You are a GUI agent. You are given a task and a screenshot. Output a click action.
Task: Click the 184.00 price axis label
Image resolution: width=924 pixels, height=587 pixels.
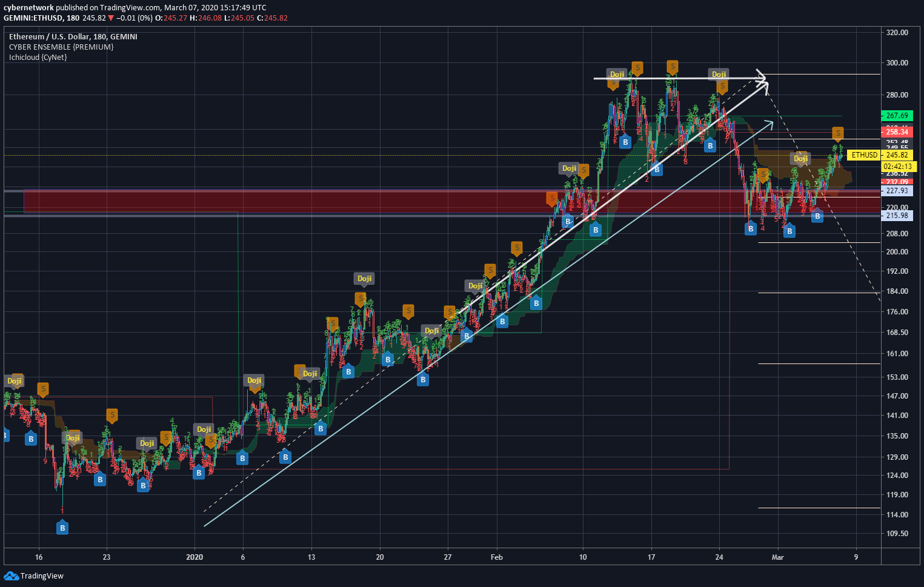click(897, 291)
